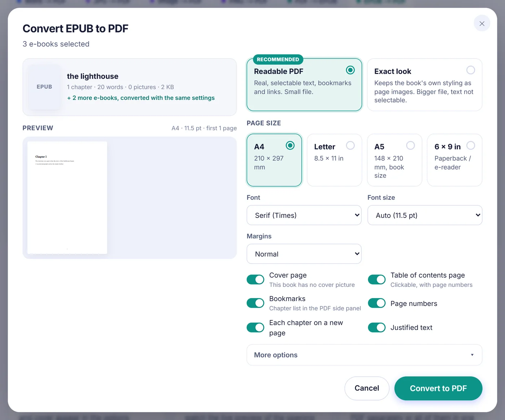Screen dimensions: 505x420
Task: Click the '3 e-books selected' subtitle
Action: [x=56, y=44]
